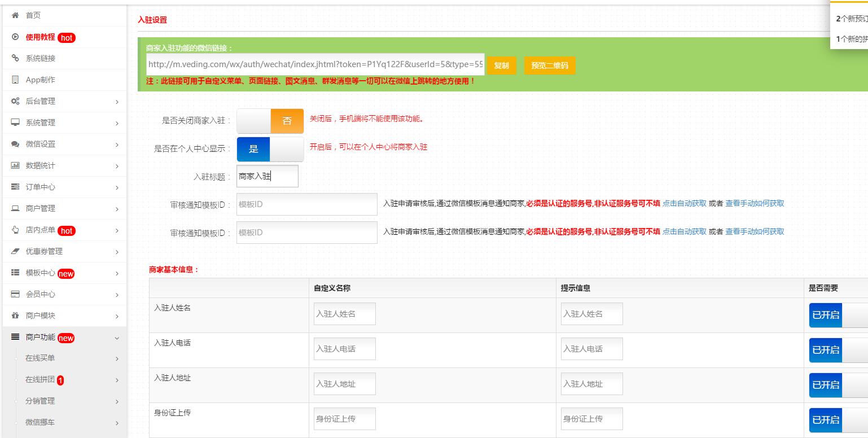Toggle 已开启 switch for 入驻人姓名

click(x=838, y=315)
